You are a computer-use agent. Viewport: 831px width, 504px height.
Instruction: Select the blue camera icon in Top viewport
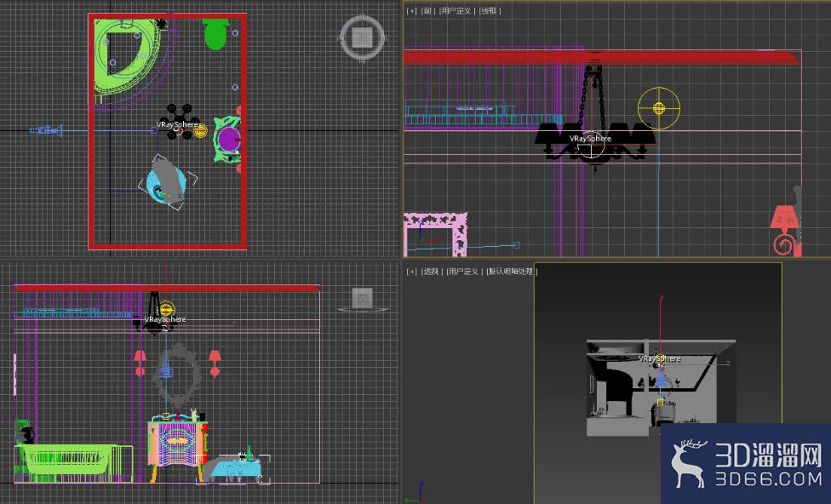tap(47, 130)
